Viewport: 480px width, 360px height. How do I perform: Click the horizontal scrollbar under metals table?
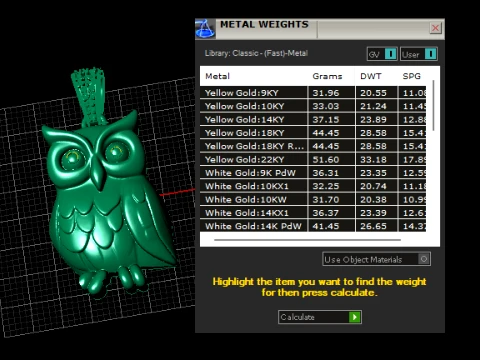click(307, 240)
